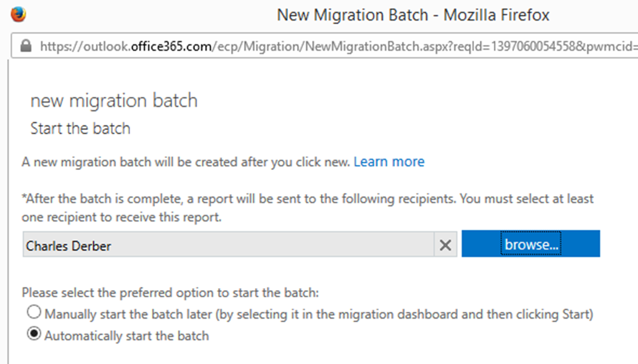Click the highlighted office365.com domain in URL
This screenshot has width=638, height=364.
click(171, 46)
